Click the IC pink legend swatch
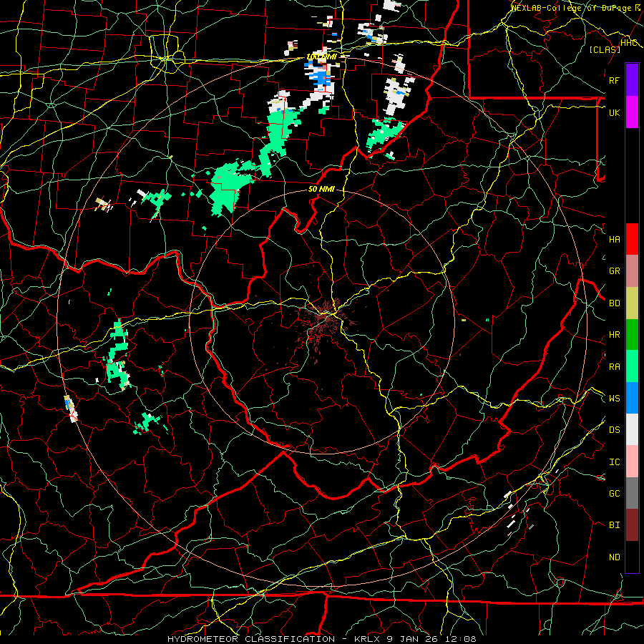The width and height of the screenshot is (644, 644). pyautogui.click(x=632, y=462)
